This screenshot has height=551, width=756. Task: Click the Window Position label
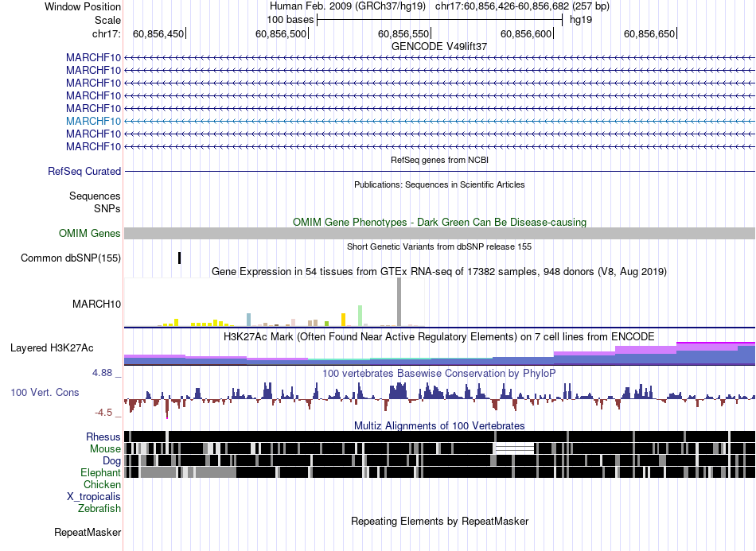[83, 6]
